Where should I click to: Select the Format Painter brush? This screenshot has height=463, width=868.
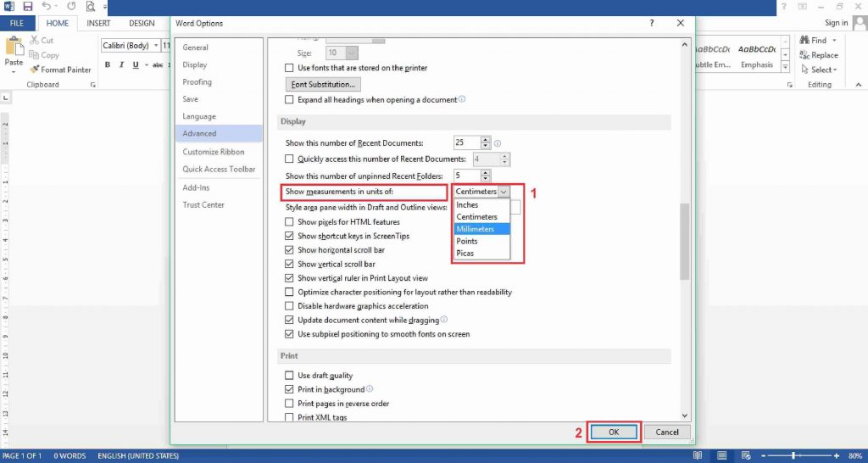[x=34, y=70]
